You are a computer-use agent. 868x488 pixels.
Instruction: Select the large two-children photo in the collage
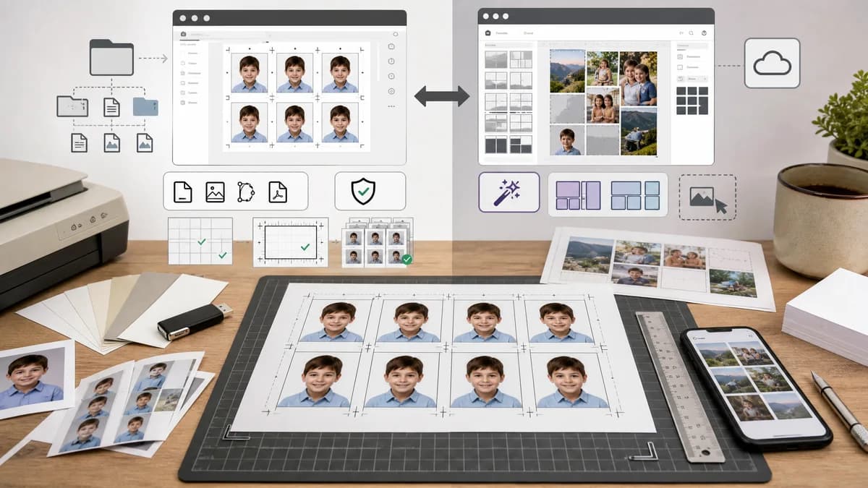tap(639, 78)
